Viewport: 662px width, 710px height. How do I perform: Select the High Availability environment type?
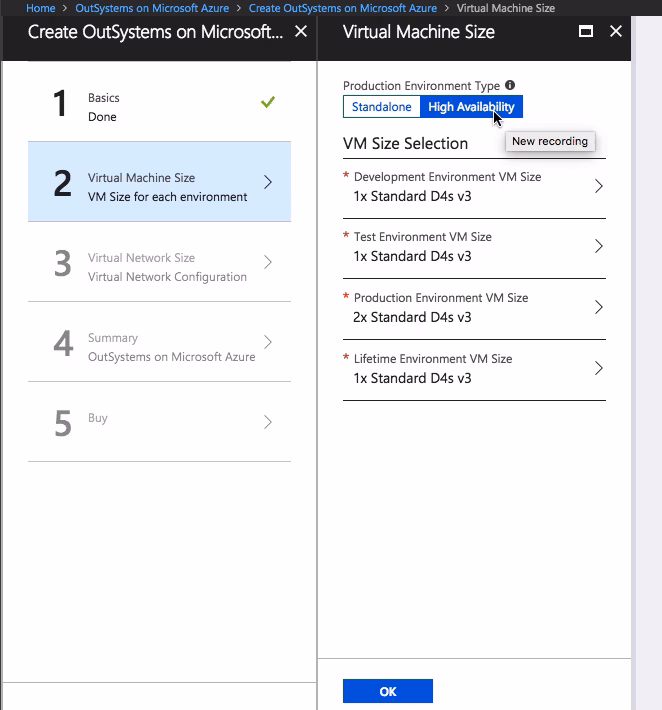coord(471,107)
